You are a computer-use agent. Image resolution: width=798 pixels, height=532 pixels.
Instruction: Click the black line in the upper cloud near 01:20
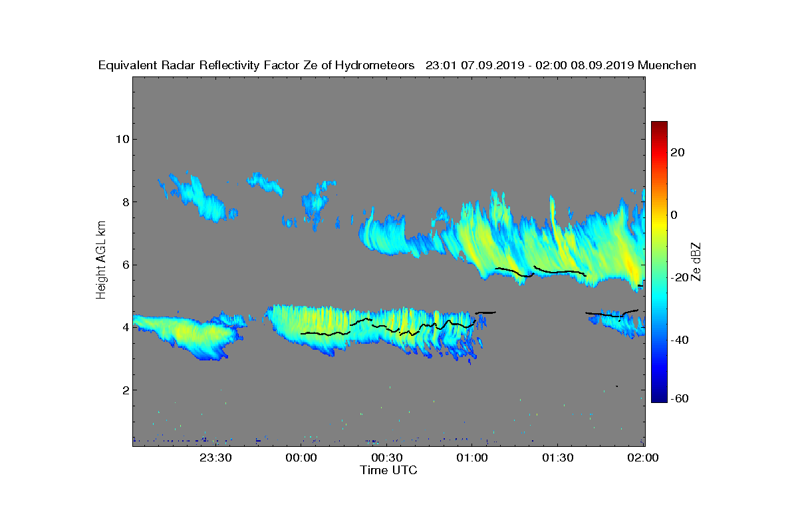(x=540, y=271)
